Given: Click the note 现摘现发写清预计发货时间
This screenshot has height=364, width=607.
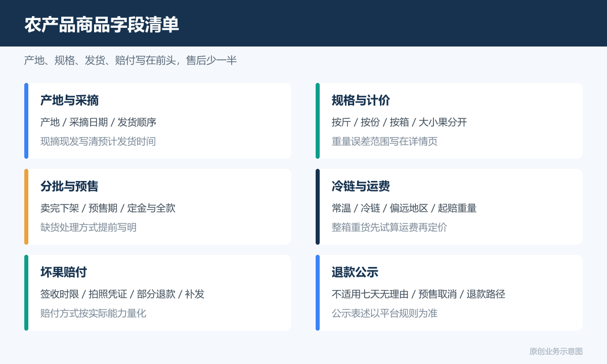Looking at the screenshot, I should point(98,142).
